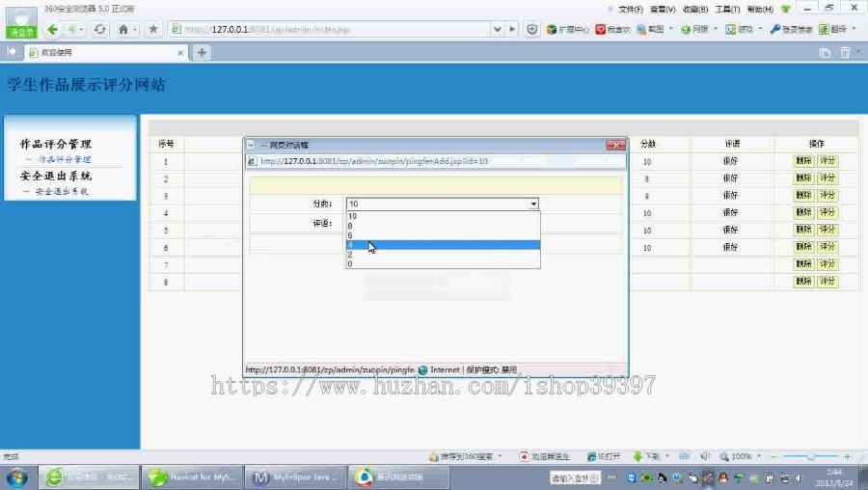
Task: Toggle the browser mute speaker icon
Action: (705, 456)
